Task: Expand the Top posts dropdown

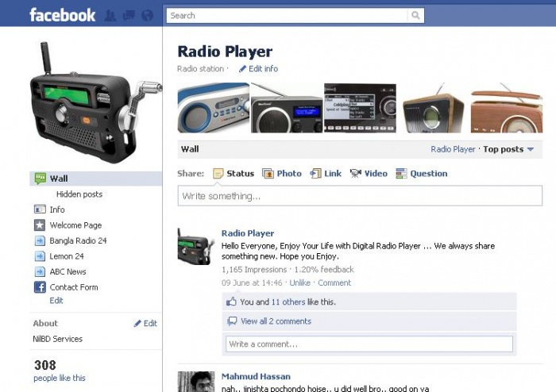Action: coord(508,149)
